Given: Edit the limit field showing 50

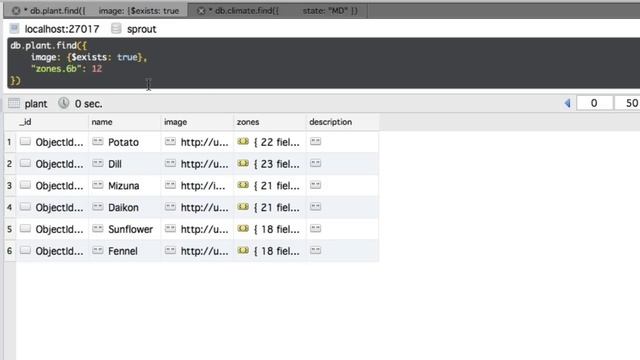Looking at the screenshot, I should (x=628, y=103).
